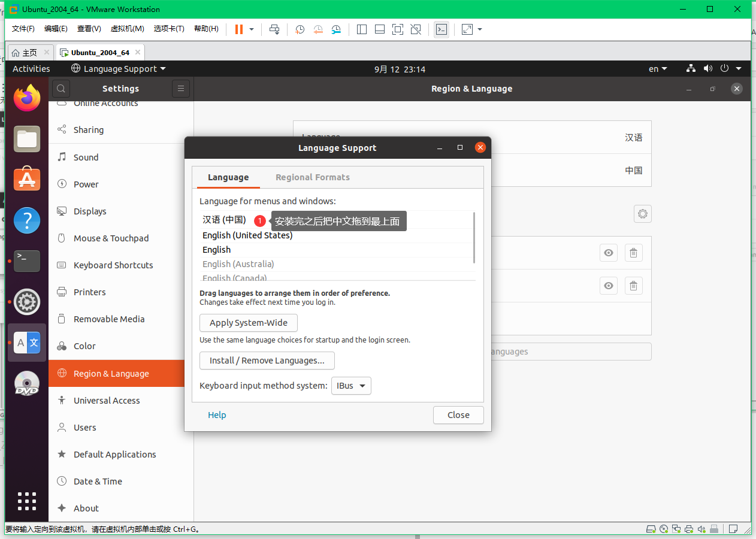Open the dropdown arrow beside the pause button
756x539 pixels.
point(252,29)
